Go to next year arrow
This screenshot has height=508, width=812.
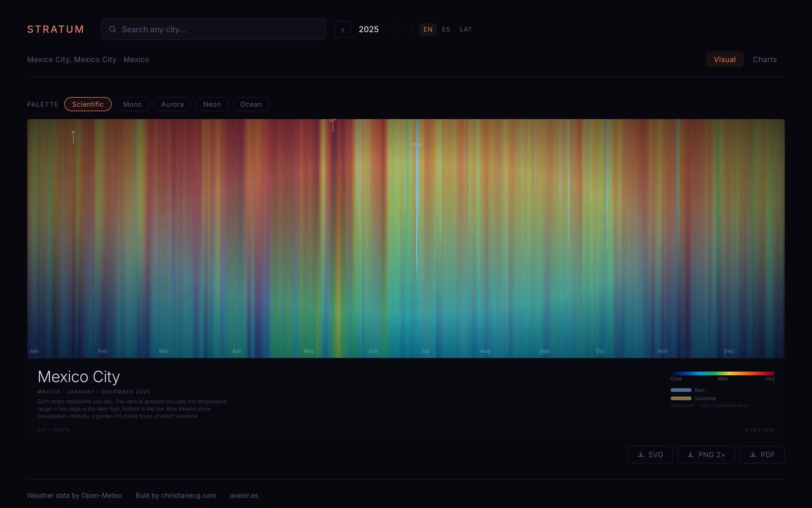point(395,30)
